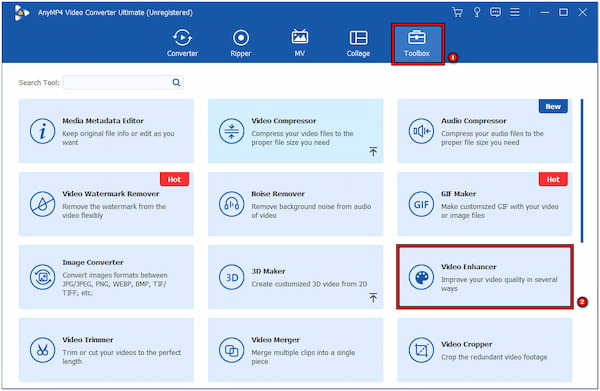Viewport: 600px width, 391px height.
Task: Click the Video Watermark Remover droplet icon
Action: [42, 204]
